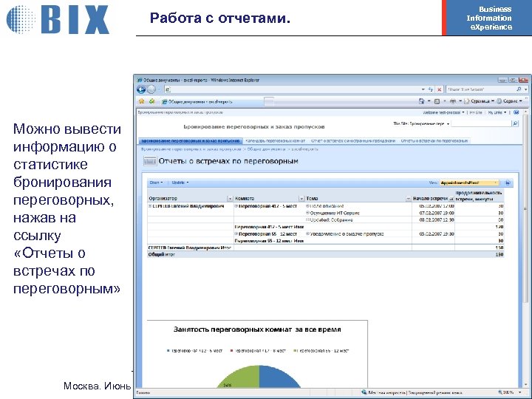Click the blue legend marker 'Переговорная 412'
The image size is (532, 399).
pyautogui.click(x=168, y=351)
